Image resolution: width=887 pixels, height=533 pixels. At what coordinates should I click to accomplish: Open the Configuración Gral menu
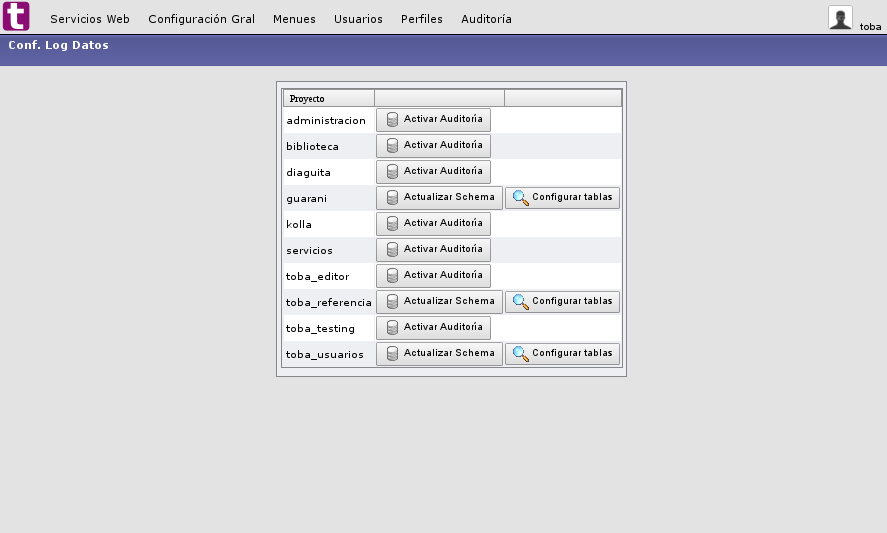click(x=201, y=19)
